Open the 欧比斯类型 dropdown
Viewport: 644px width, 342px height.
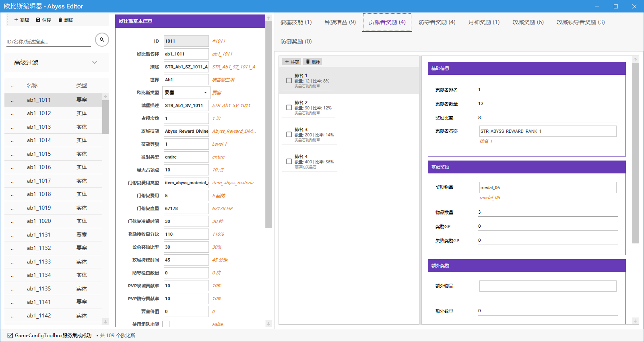click(x=205, y=93)
